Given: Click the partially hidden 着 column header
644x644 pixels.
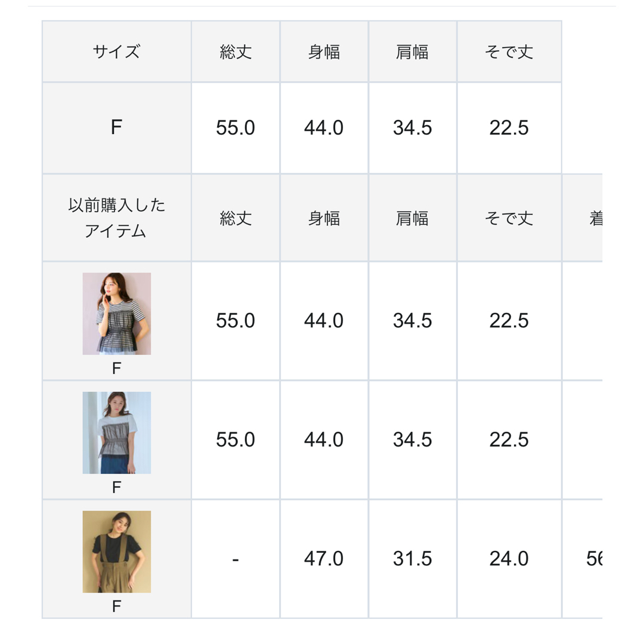Looking at the screenshot, I should 596,218.
